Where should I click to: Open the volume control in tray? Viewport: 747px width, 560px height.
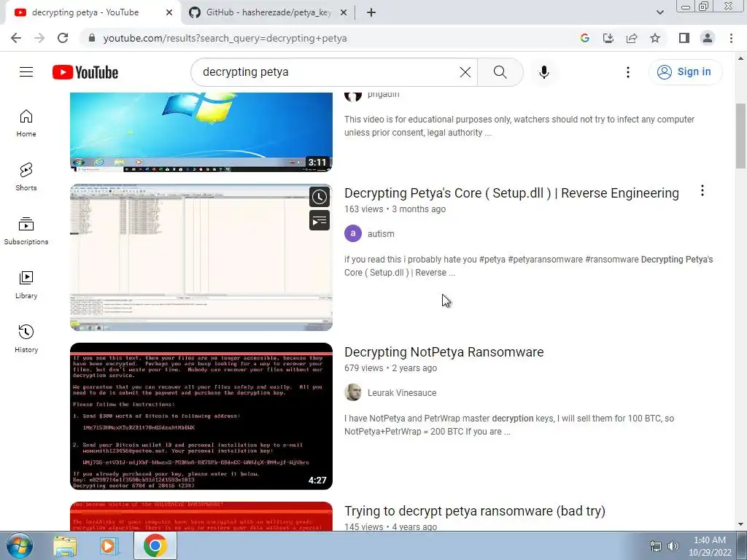(x=673, y=546)
